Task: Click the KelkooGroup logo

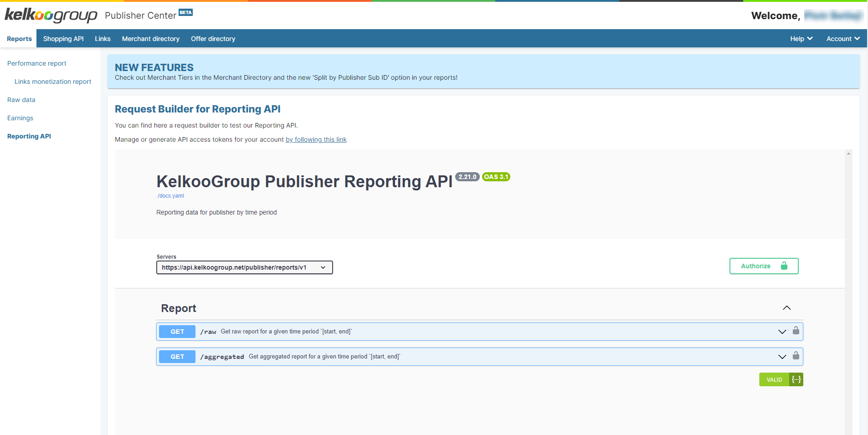Action: [51, 15]
